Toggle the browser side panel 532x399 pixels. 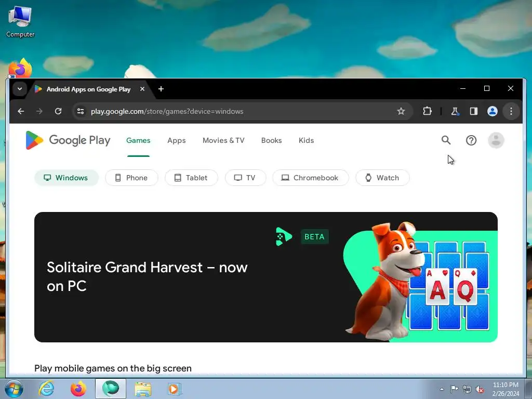tap(474, 111)
